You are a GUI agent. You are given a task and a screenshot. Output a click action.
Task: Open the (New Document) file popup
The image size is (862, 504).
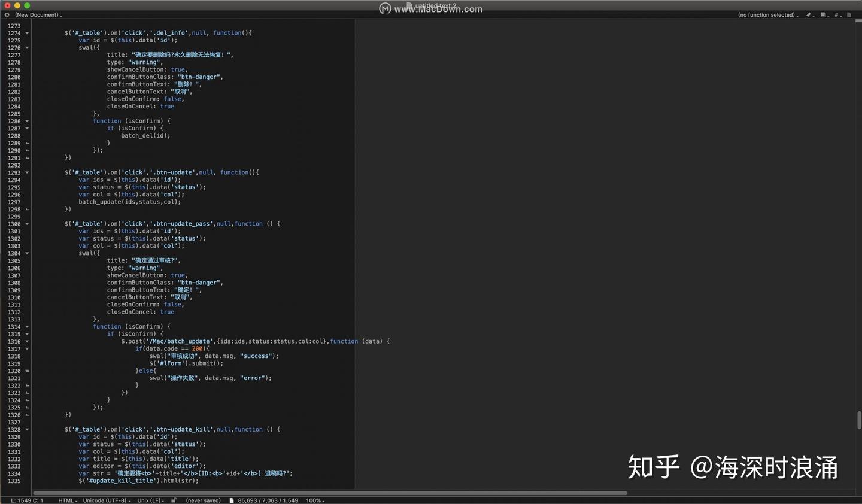click(x=38, y=15)
